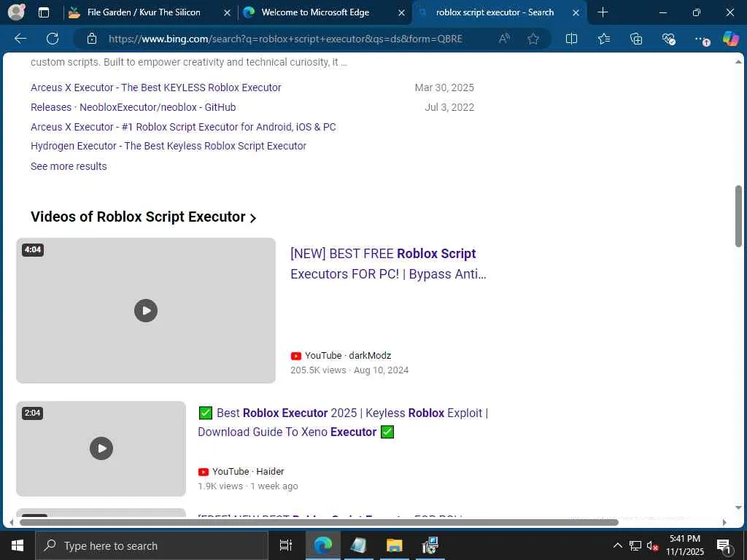Open Settings and more ellipsis menu
The width and height of the screenshot is (747, 560).
[701, 39]
